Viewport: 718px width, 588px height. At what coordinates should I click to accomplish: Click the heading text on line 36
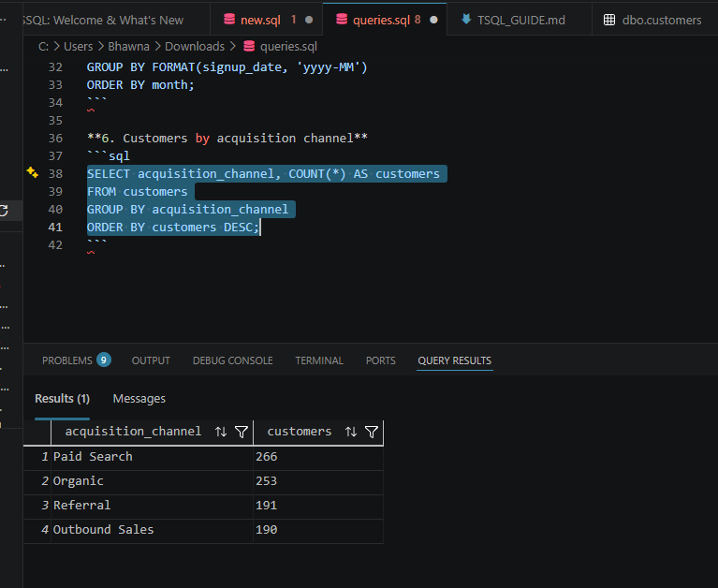point(227,138)
